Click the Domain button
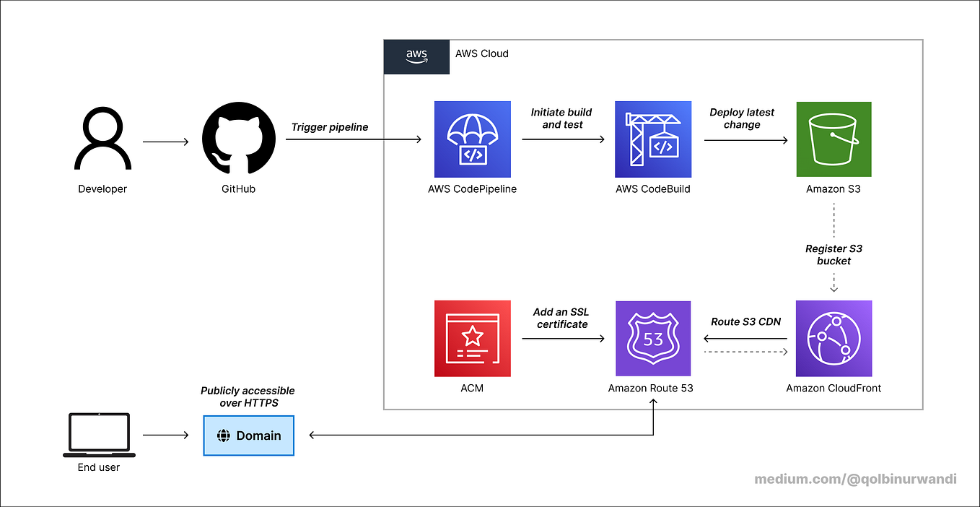Screen dimensions: 980x507 [248, 435]
